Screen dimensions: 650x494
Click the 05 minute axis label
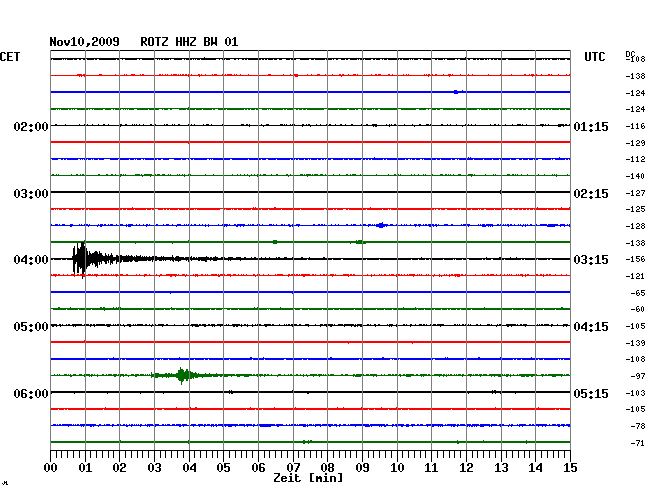pos(223,468)
